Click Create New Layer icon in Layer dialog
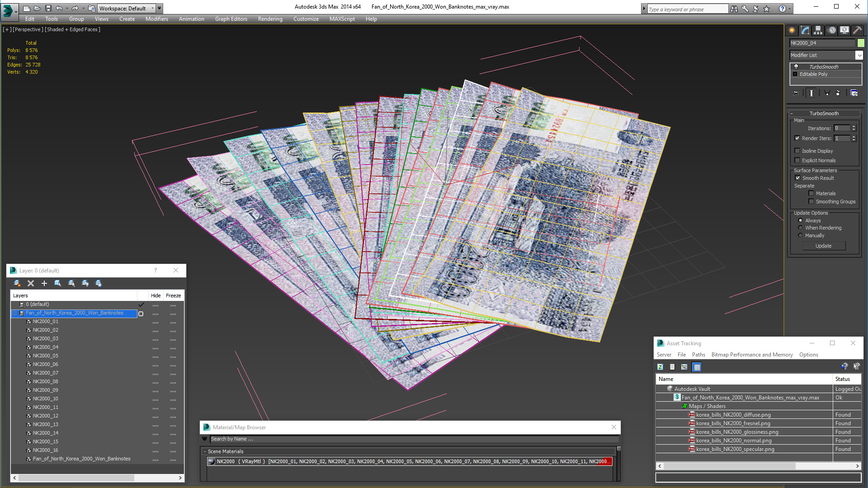 [17, 283]
